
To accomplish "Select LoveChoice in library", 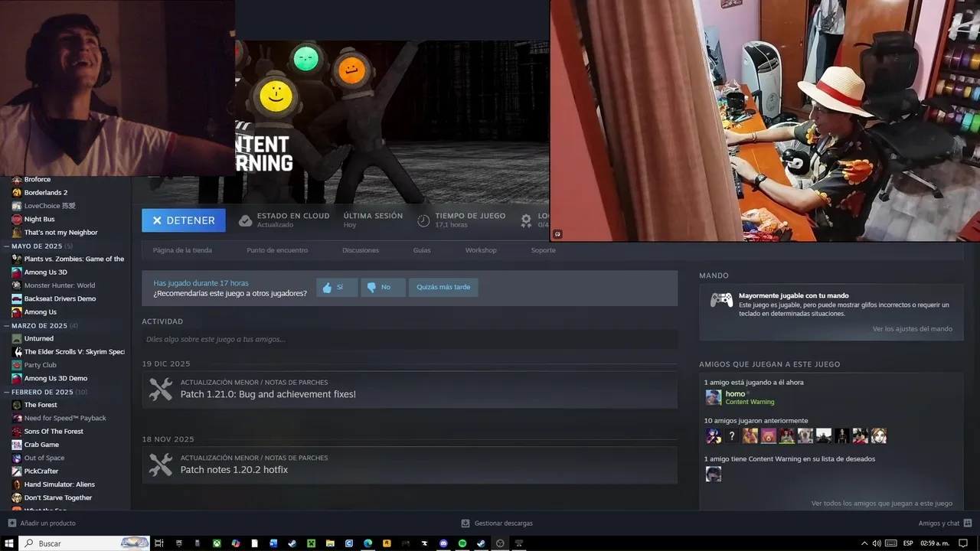I will 50,206.
